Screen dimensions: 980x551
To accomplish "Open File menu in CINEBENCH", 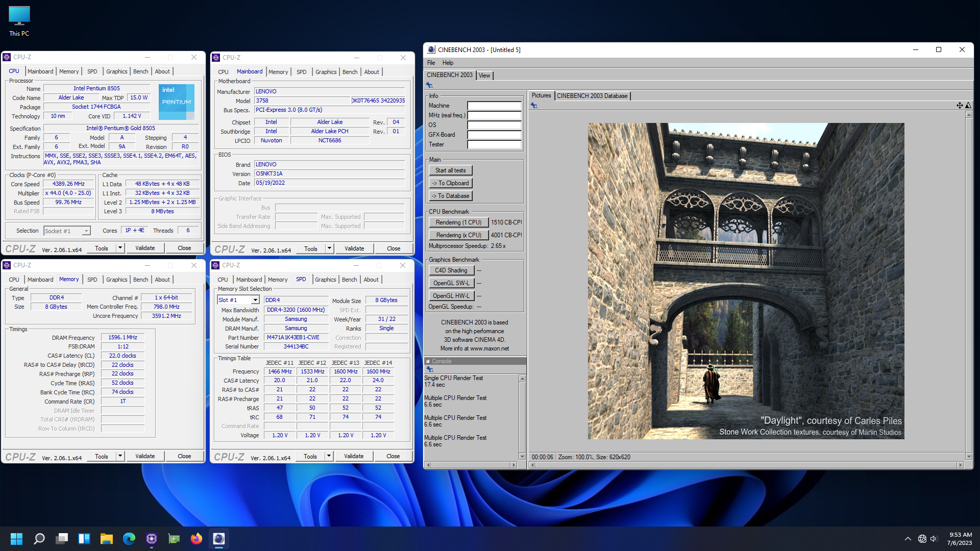I will pos(431,63).
